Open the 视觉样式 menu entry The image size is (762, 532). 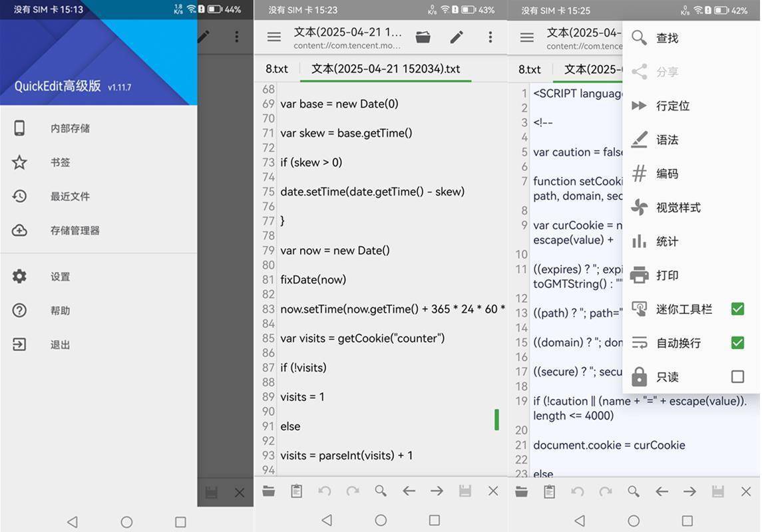click(x=677, y=207)
